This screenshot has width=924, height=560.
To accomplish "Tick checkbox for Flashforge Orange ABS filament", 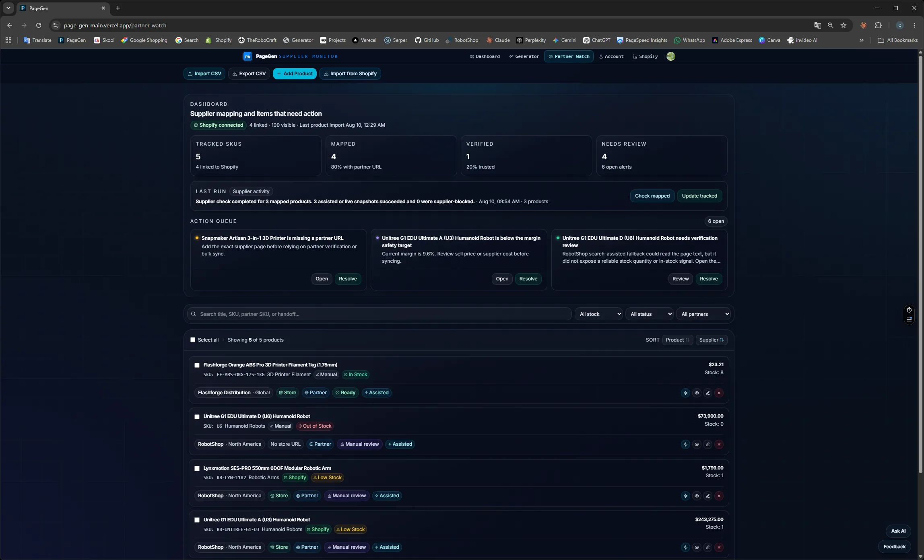I will (x=197, y=365).
